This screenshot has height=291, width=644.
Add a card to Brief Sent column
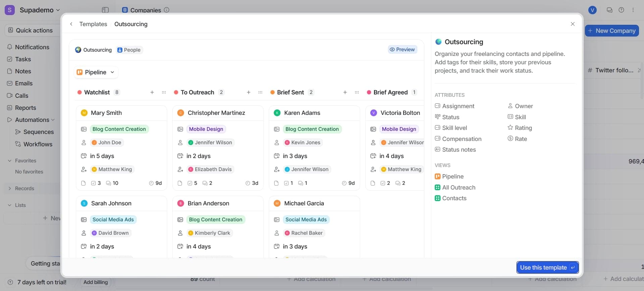[345, 92]
